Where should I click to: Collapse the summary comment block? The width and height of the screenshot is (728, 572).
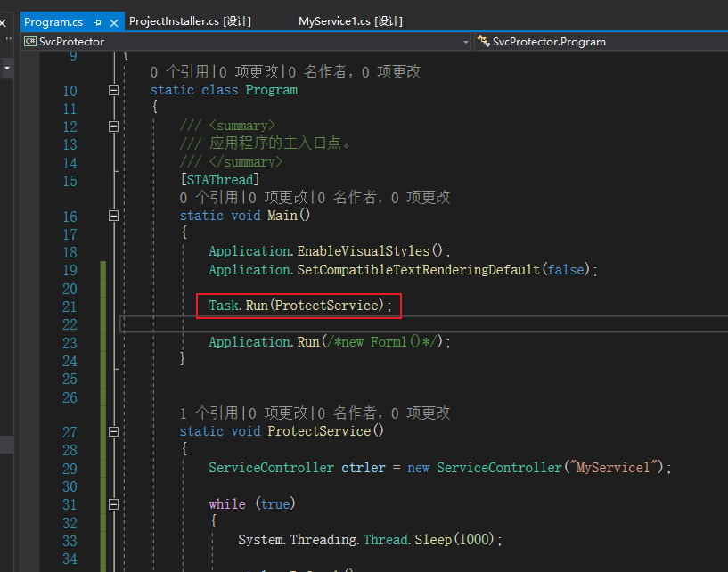tap(113, 127)
